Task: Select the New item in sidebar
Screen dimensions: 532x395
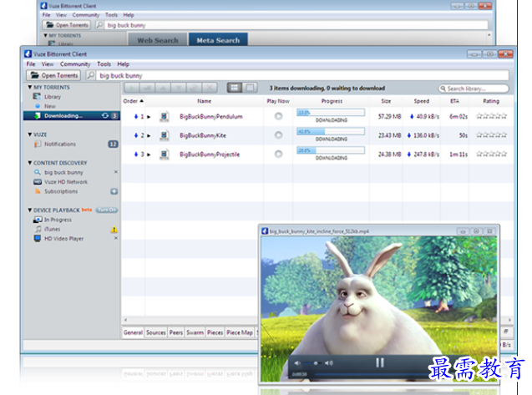Action: [50, 106]
